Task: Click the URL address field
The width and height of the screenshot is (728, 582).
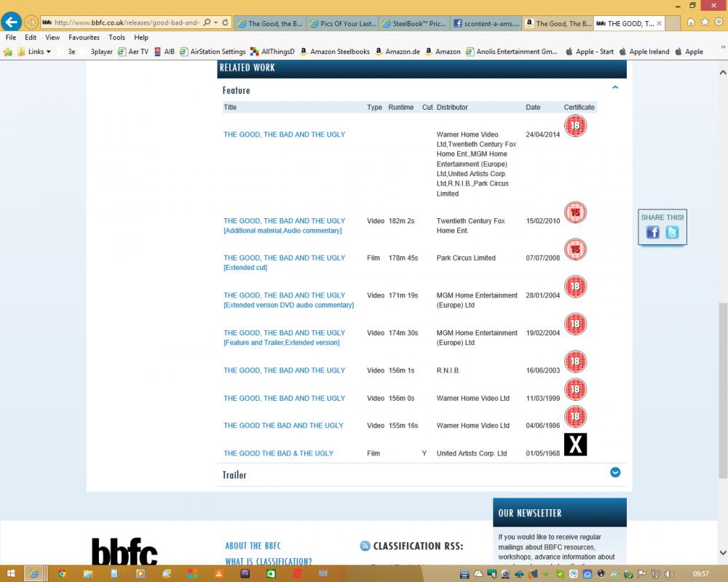Action: pos(127,23)
